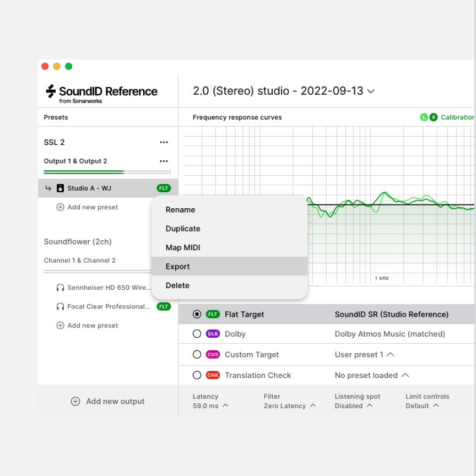Click the Channel 1 & Channel 2 level meter
This screenshot has height=476, width=476.
[98, 271]
